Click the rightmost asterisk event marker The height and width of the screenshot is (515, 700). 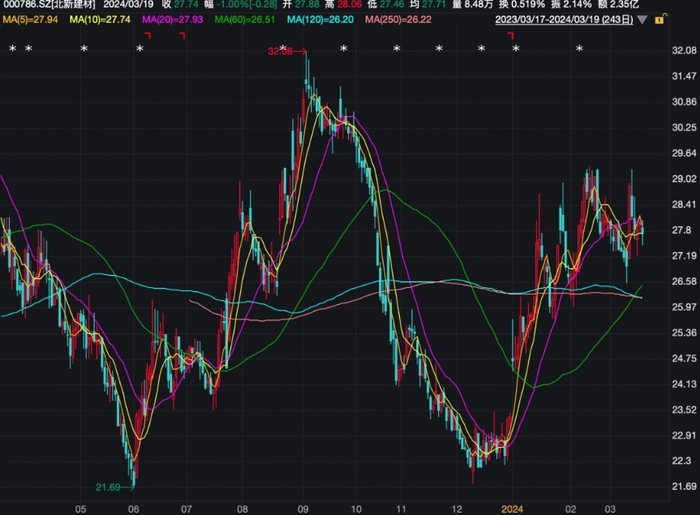pos(579,49)
